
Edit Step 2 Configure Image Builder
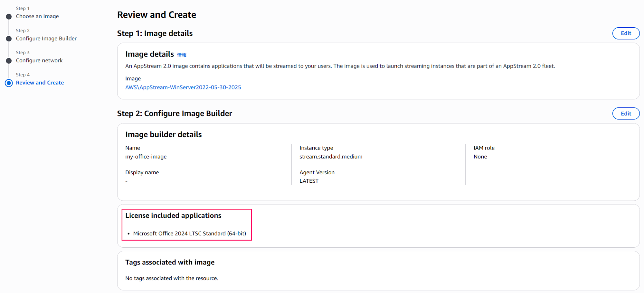click(626, 114)
